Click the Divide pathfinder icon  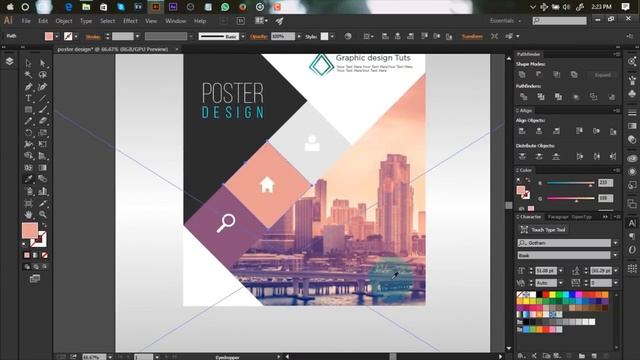[523, 97]
